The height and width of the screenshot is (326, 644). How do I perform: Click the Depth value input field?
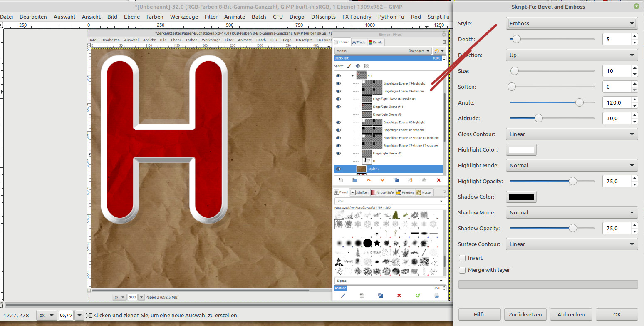(617, 40)
